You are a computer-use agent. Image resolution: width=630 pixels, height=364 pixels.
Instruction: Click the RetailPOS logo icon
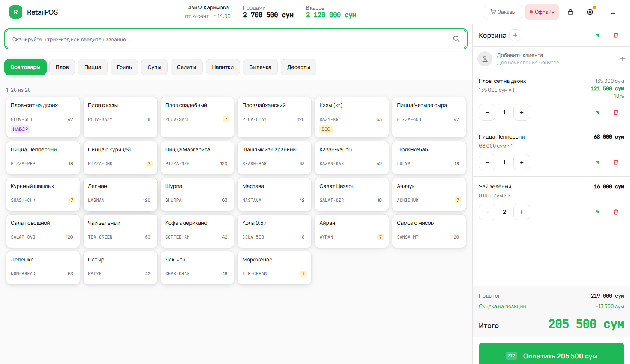pos(16,12)
